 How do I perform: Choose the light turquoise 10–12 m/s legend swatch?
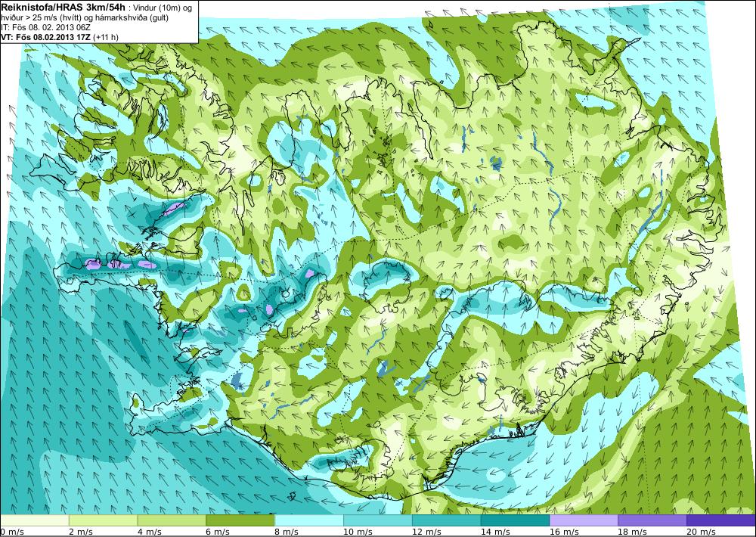pyautogui.click(x=377, y=520)
